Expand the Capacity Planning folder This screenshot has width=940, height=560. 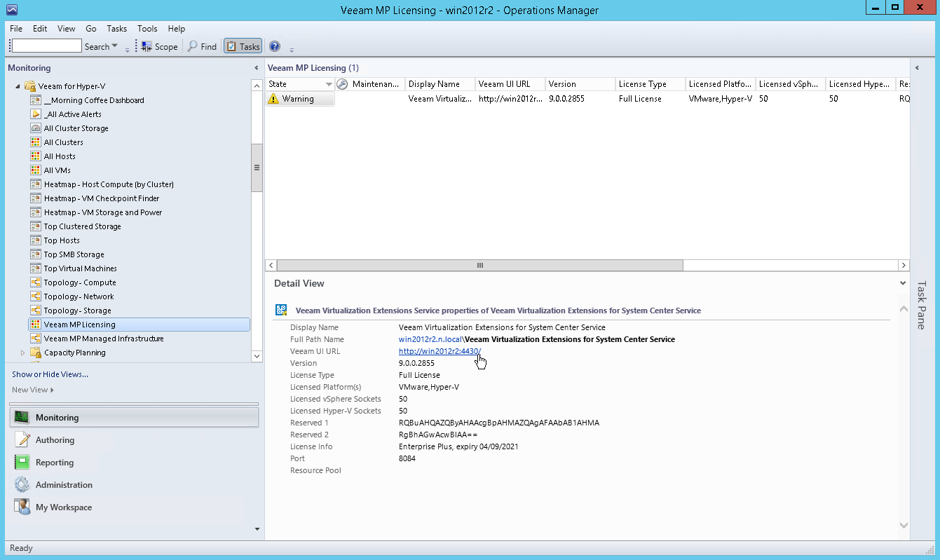(22, 353)
